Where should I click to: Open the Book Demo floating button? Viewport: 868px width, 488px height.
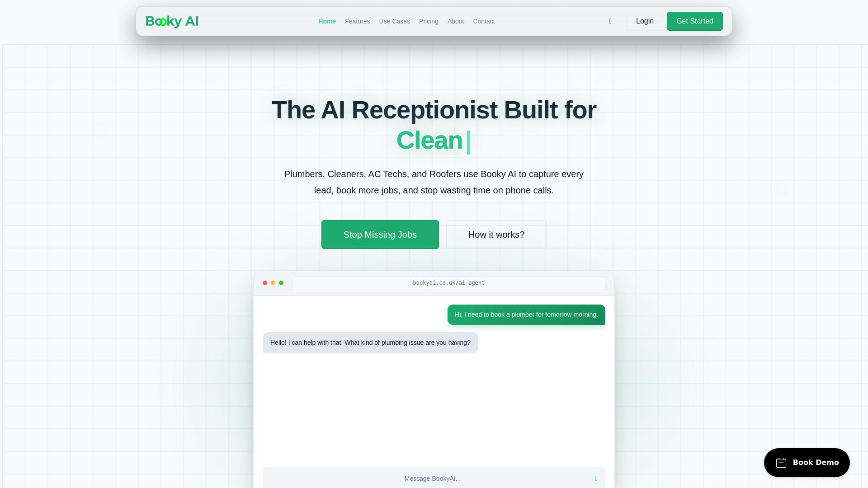pos(807,463)
